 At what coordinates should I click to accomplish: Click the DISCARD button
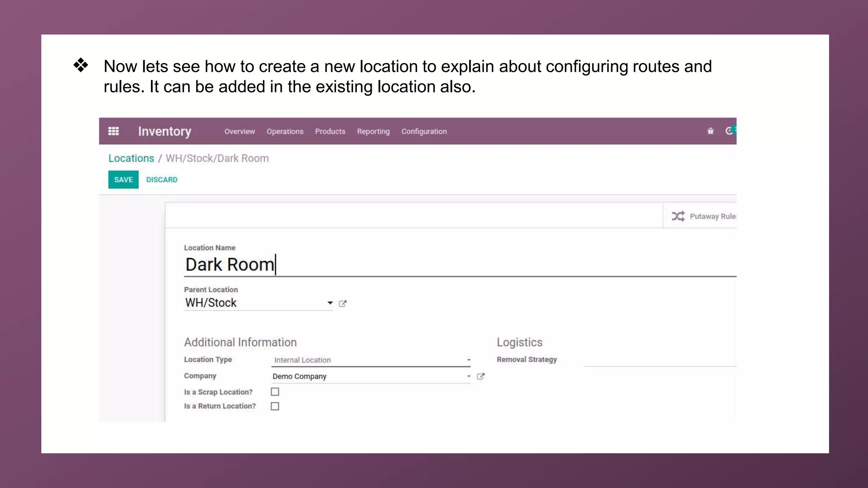[161, 180]
